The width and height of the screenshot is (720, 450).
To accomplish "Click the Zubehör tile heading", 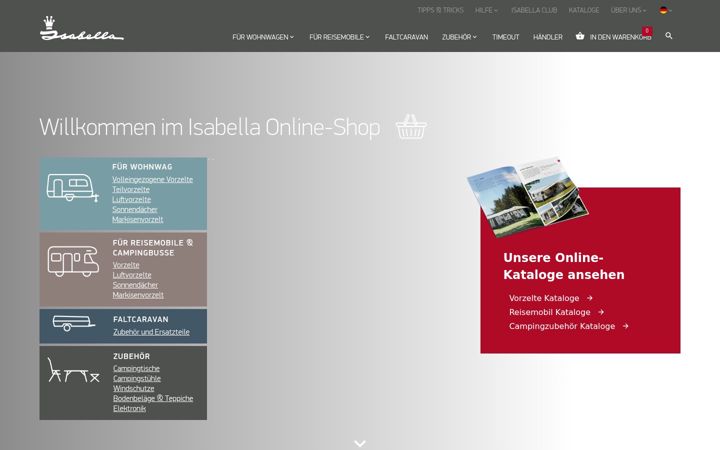I will 131,356.
